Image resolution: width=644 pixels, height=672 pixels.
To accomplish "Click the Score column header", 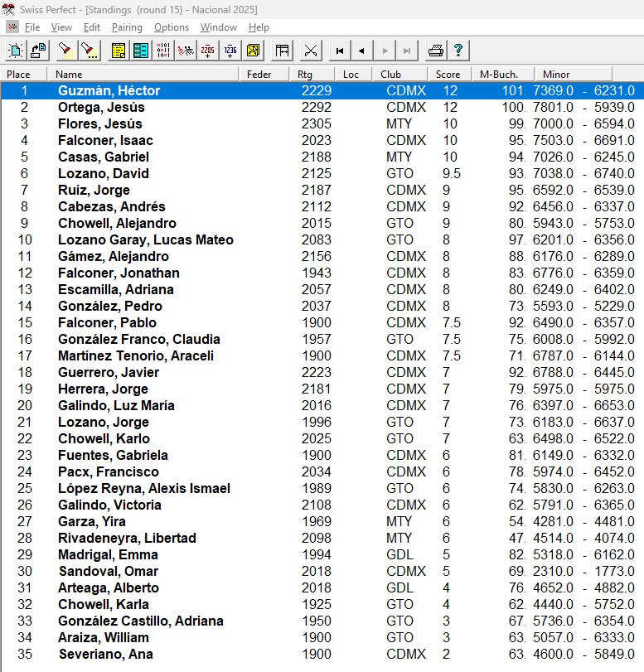I will [x=450, y=74].
